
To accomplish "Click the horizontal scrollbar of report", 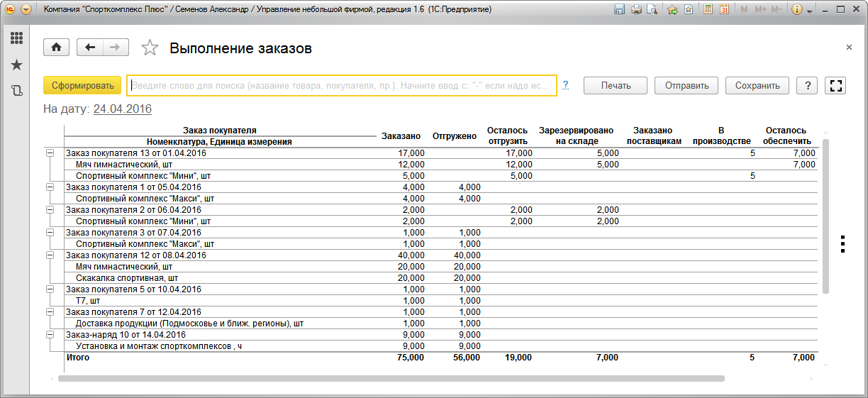I will pos(391,379).
